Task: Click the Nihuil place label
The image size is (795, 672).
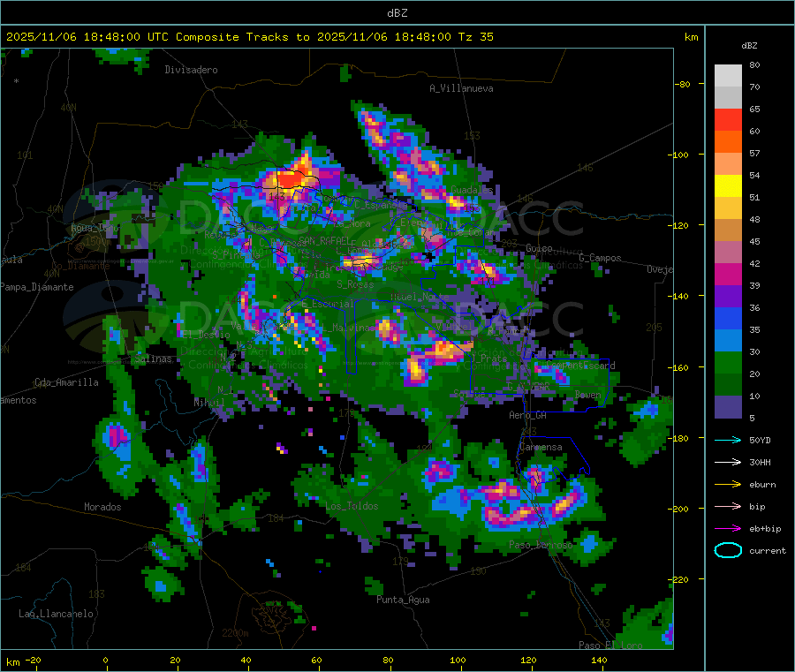Action: pyautogui.click(x=209, y=403)
